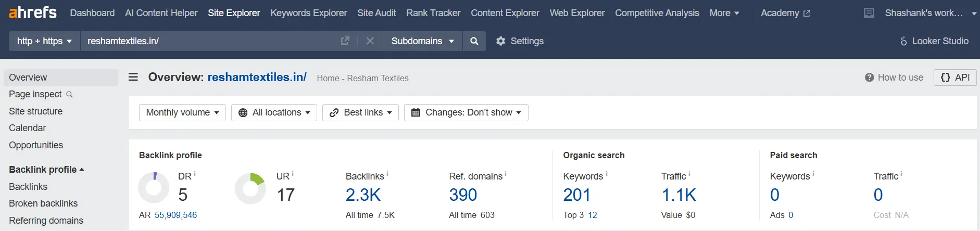
Task: Open Changes: Don't show dropdown
Action: click(466, 112)
